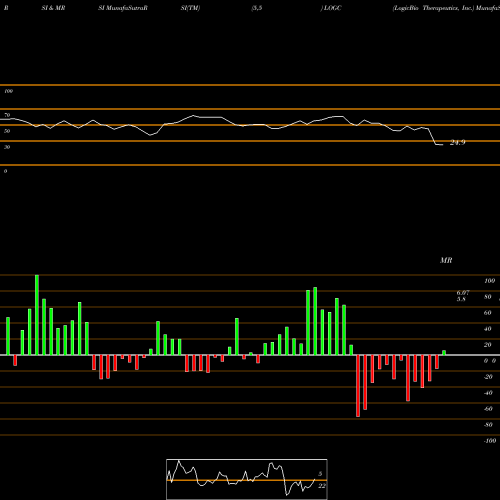Click the 'SI & MR' header text
The image size is (500, 500).
click(53, 8)
